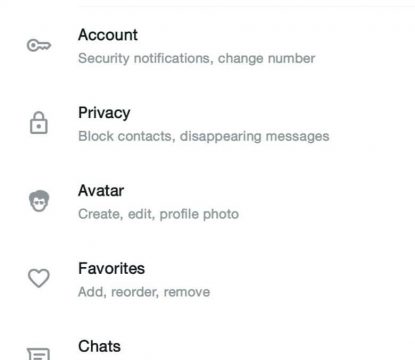415x360 pixels.
Task: Click the heart icon beside Favorites
Action: [39, 278]
